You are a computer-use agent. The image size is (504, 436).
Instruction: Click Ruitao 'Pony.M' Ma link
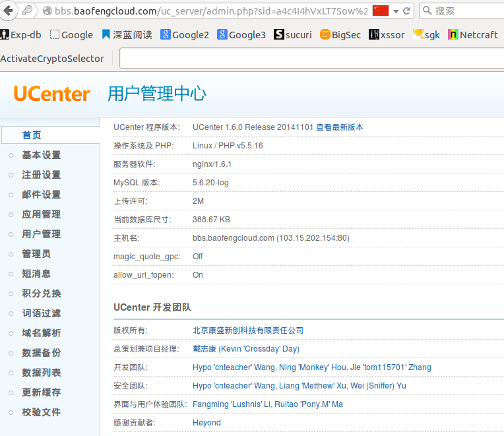click(x=309, y=404)
